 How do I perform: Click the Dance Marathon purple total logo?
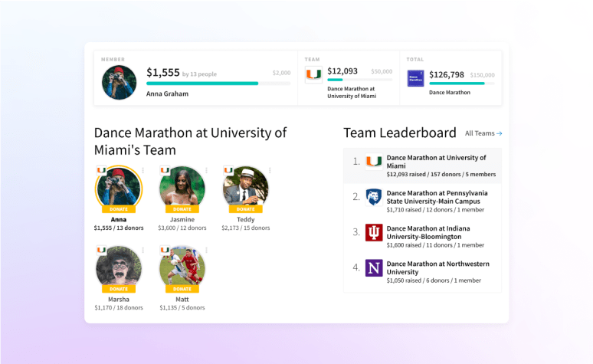pos(415,78)
